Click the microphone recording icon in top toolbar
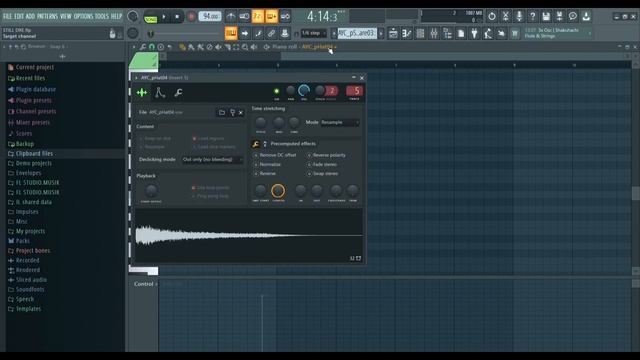 [x=519, y=16]
